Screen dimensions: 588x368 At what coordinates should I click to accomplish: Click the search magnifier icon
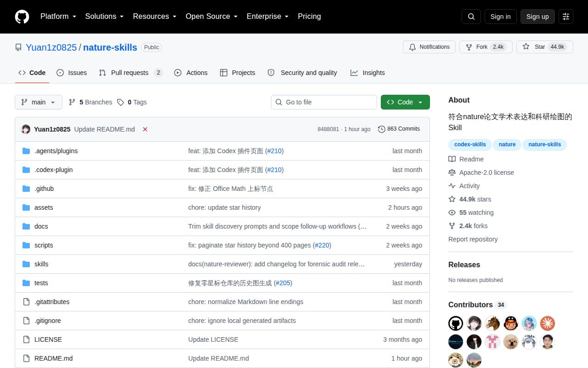tap(471, 17)
